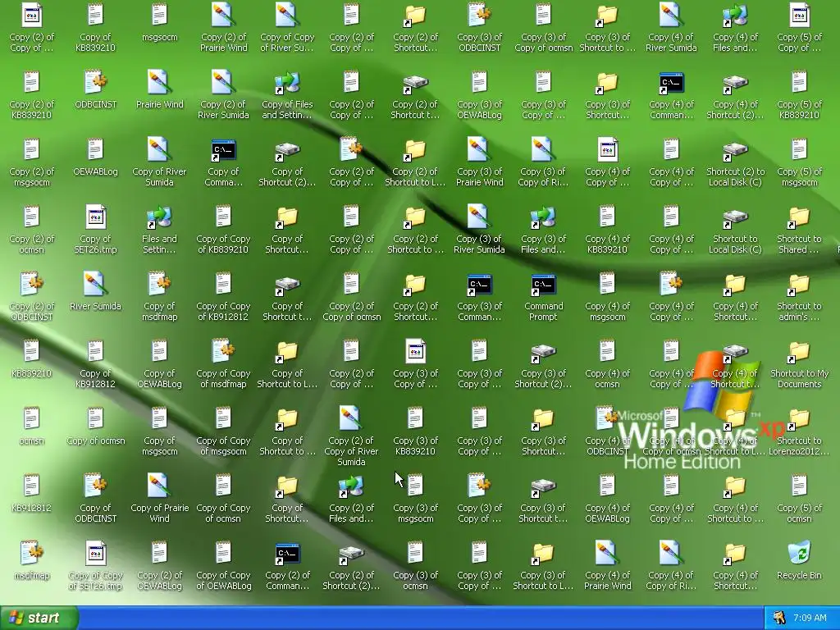Click Copy (4) of Comman... shortcut

[671, 83]
